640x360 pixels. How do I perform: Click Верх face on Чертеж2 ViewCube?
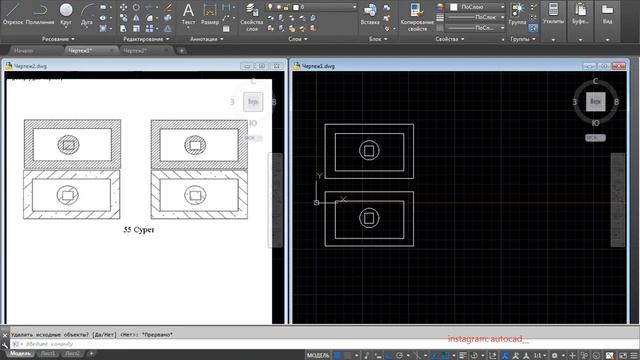pyautogui.click(x=253, y=101)
